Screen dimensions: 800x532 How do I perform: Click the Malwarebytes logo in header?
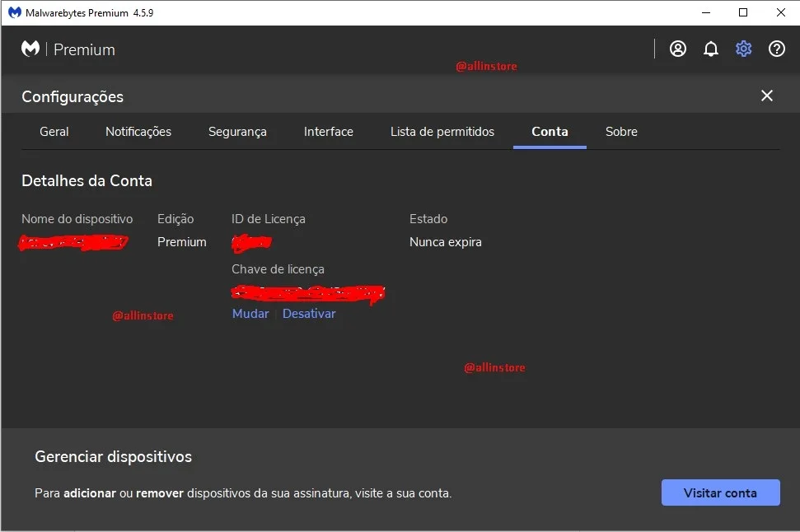tap(30, 49)
